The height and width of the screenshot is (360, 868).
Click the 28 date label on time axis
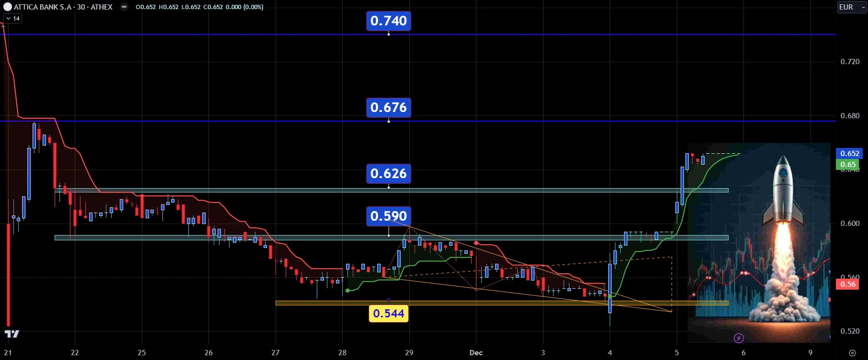(342, 353)
